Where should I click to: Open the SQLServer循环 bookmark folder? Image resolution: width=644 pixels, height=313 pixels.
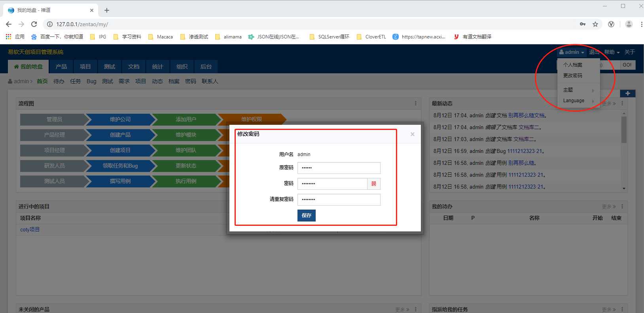point(330,36)
